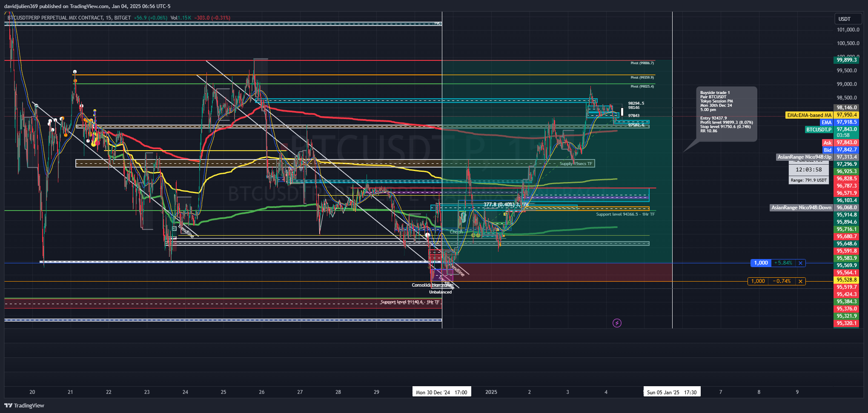The image size is (868, 413).
Task: Click the +56.9 (+0.06%) change value
Action: (151, 18)
